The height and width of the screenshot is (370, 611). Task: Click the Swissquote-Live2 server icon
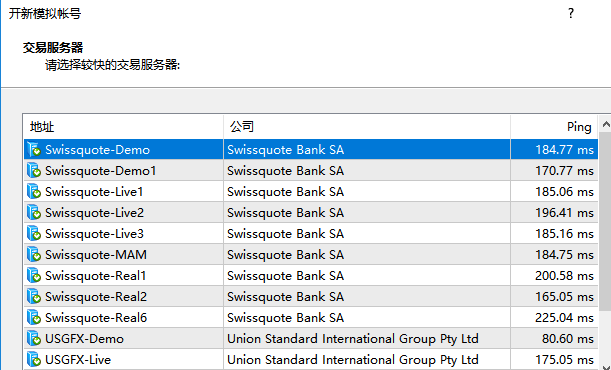(34, 213)
